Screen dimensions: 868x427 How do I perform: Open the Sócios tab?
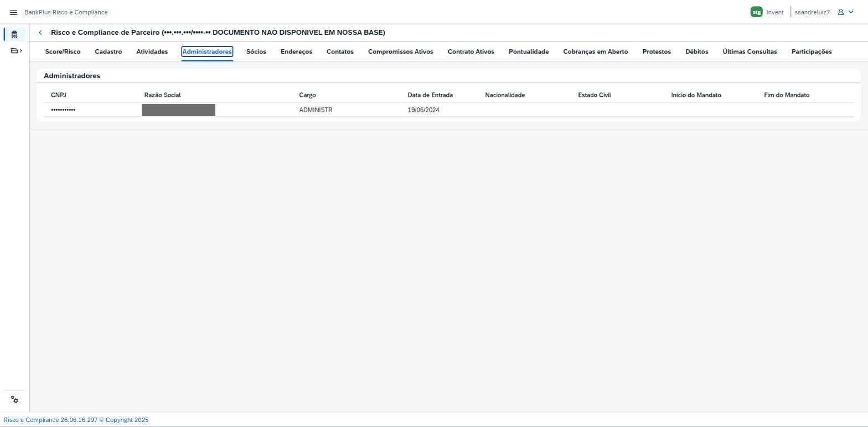(256, 51)
